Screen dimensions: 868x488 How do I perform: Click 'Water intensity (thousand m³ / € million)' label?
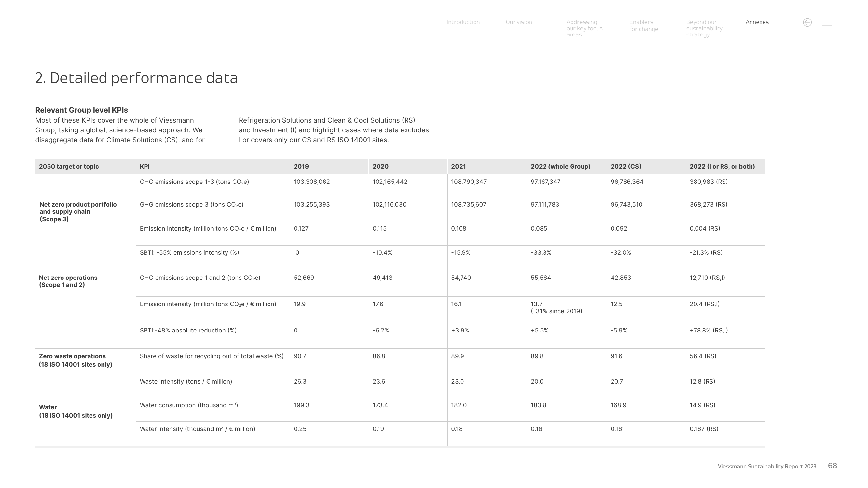pos(197,429)
